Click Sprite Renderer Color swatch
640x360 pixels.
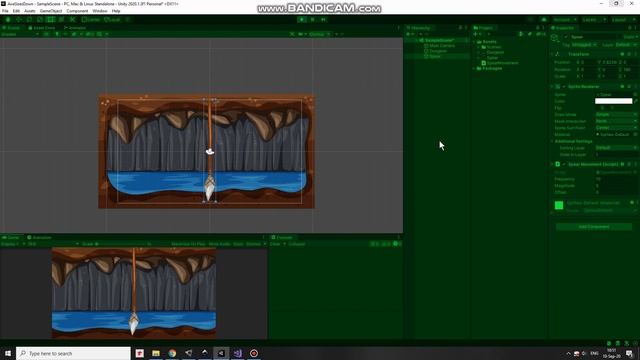point(613,101)
